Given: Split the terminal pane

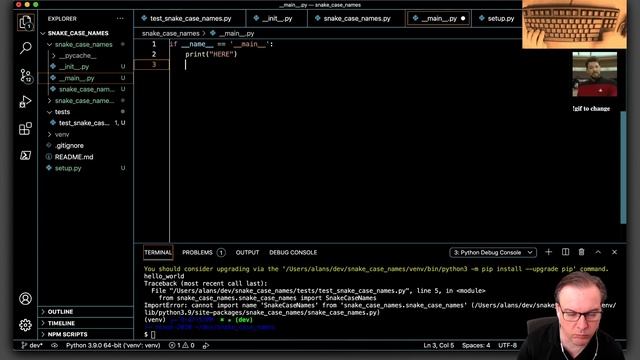Looking at the screenshot, I should click(x=565, y=252).
